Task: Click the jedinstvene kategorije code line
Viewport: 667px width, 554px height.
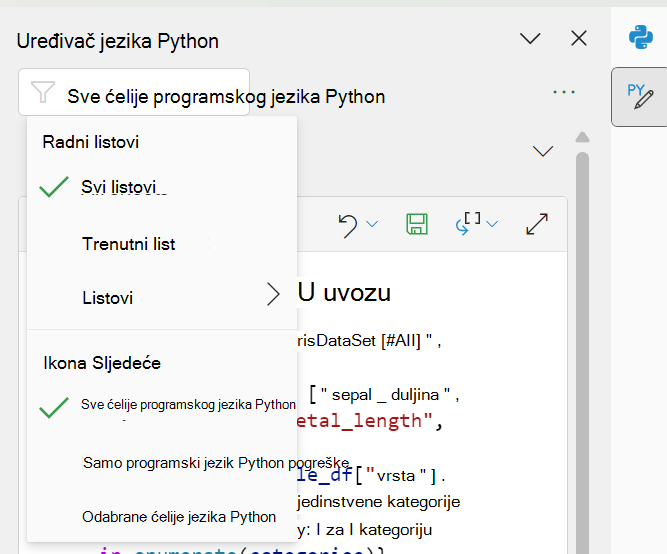Action: pos(379,502)
